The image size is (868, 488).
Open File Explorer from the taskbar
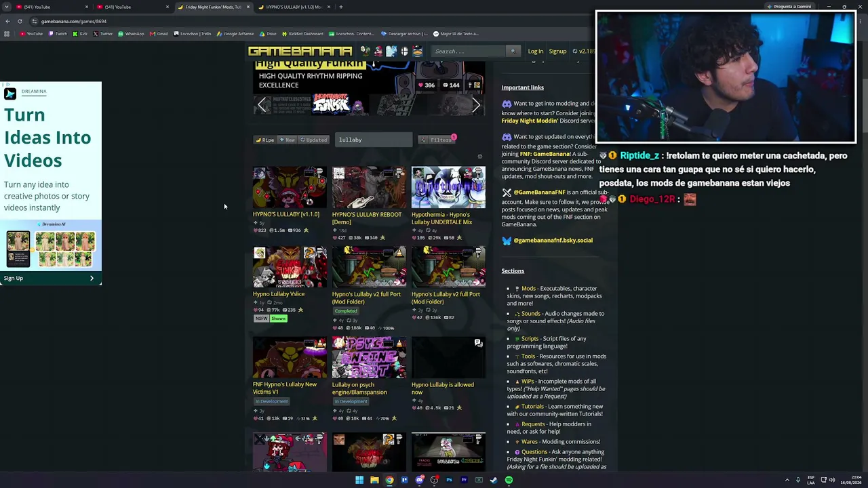click(x=374, y=480)
